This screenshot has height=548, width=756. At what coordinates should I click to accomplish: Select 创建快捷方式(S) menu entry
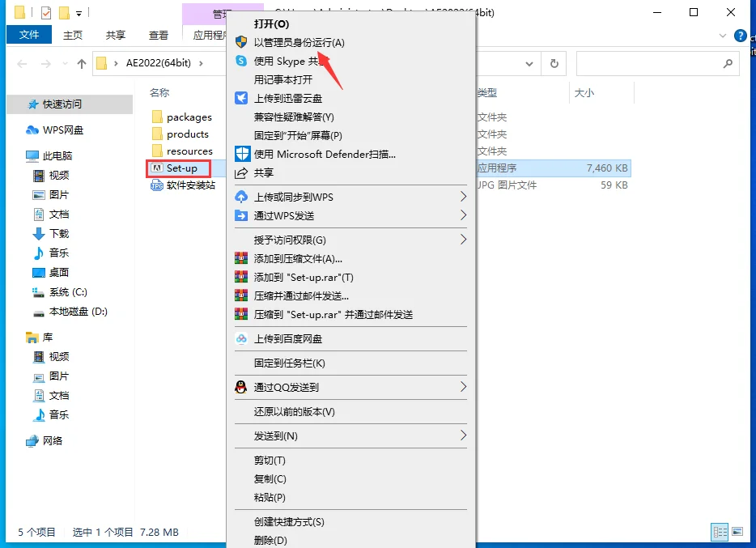(289, 521)
